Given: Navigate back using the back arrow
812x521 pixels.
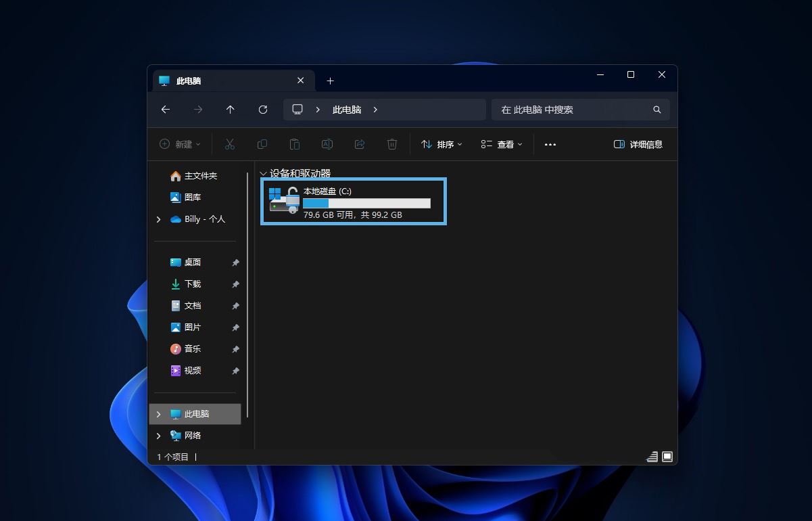Looking at the screenshot, I should (x=166, y=110).
